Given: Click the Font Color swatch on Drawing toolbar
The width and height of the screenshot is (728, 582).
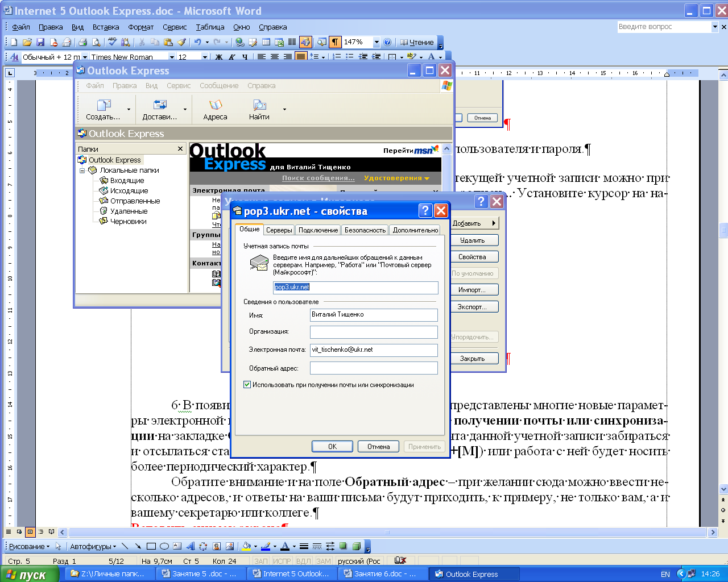Looking at the screenshot, I should pos(285,546).
